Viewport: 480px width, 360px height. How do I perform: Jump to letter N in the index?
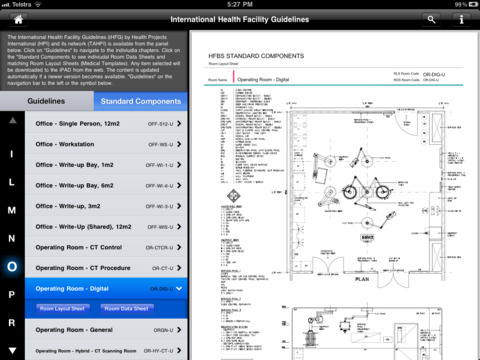tap(12, 238)
